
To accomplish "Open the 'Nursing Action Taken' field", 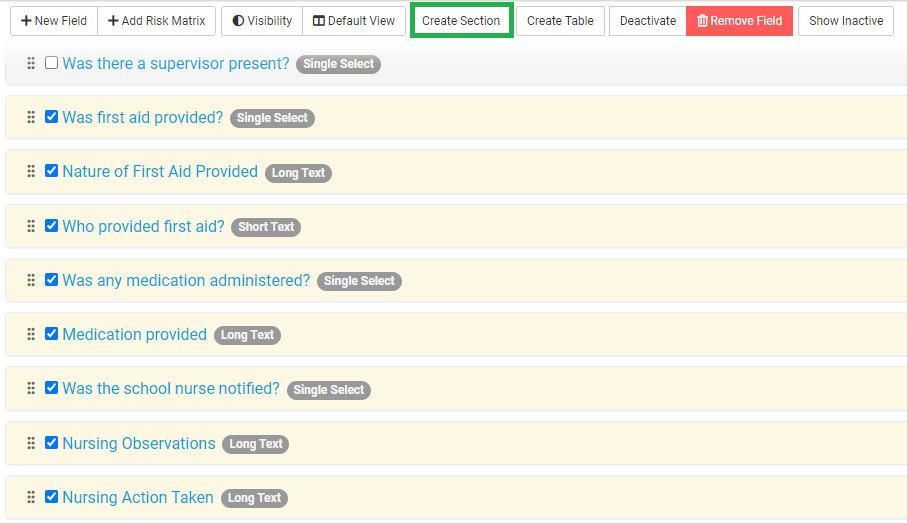I will tap(138, 498).
